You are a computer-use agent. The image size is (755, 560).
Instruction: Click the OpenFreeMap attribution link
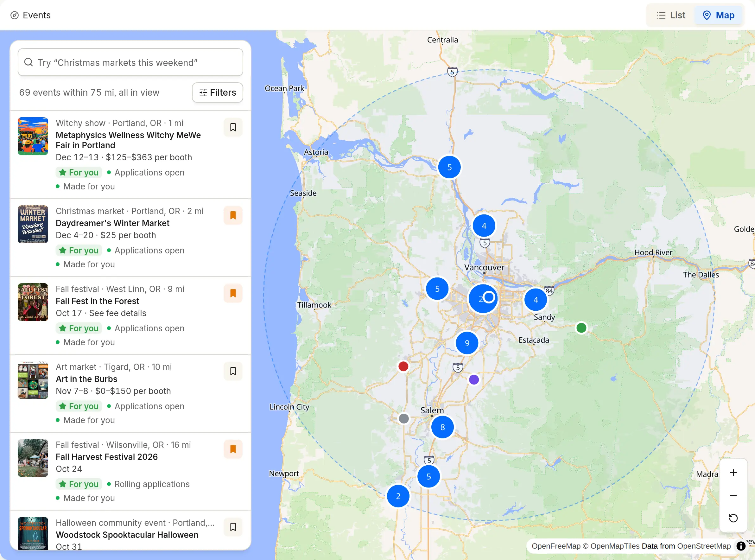pos(556,546)
